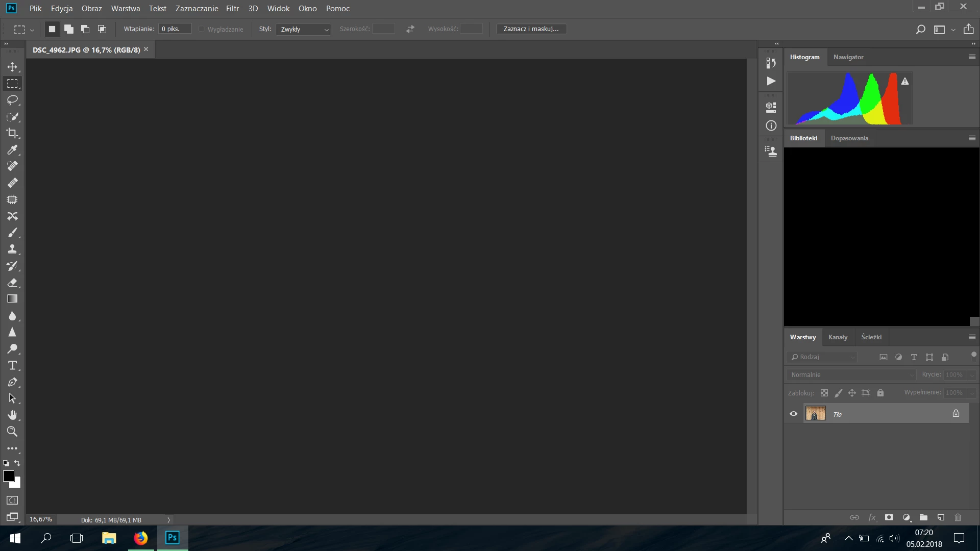Toggle lock transparent pixels option
Viewport: 980px width, 551px height.
[x=824, y=393]
